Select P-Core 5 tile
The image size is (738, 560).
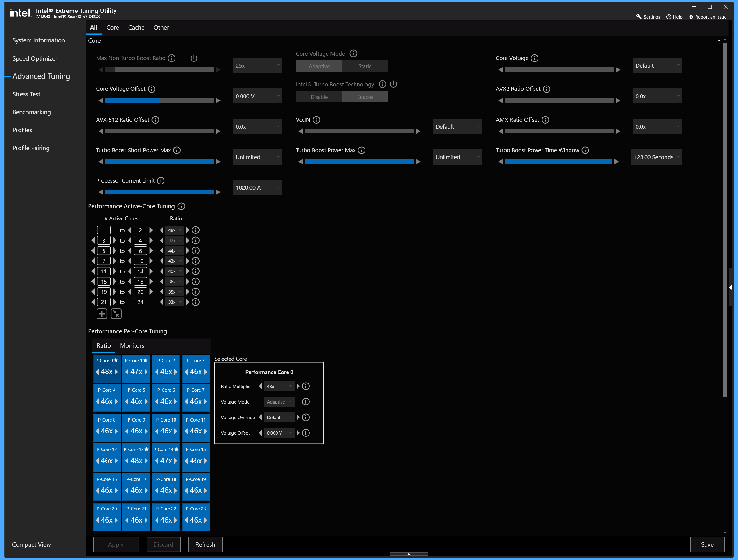tap(136, 398)
